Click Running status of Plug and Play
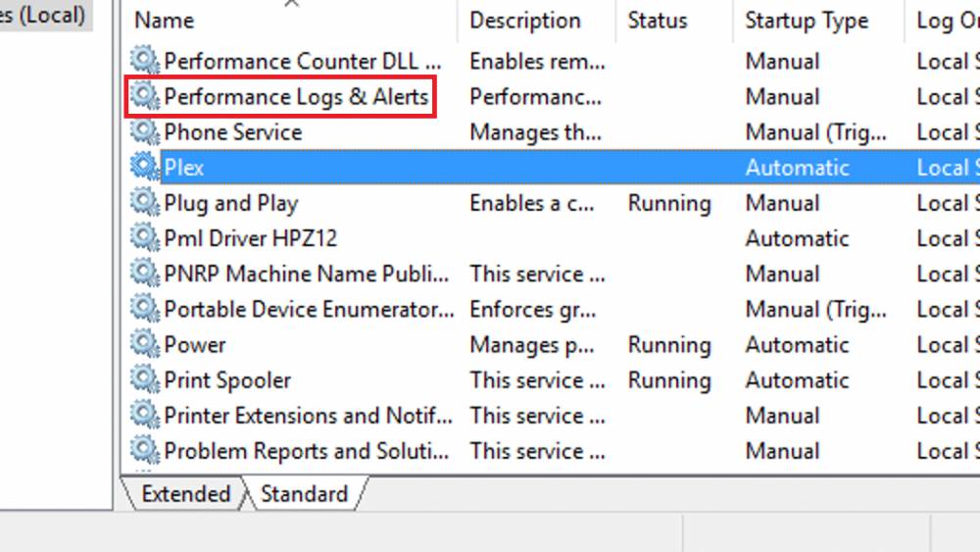Viewport: 980px width, 552px height. click(x=669, y=203)
